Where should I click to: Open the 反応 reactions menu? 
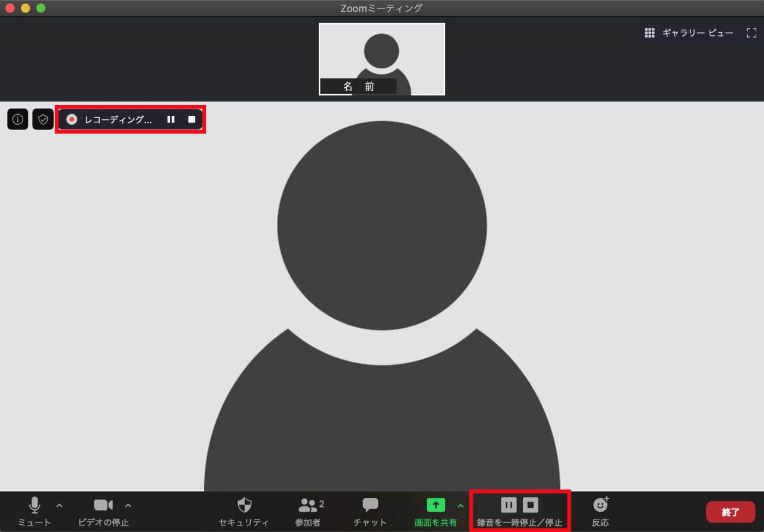click(x=600, y=512)
